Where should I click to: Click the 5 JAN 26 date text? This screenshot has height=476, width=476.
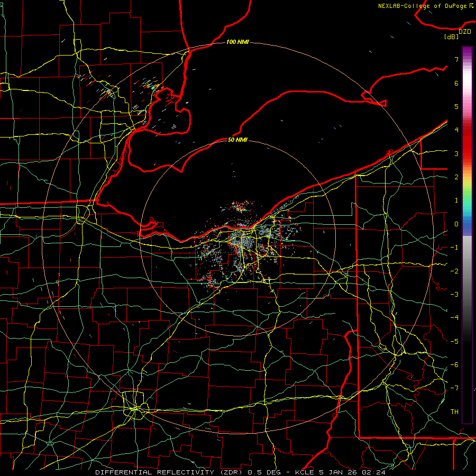coord(339,472)
